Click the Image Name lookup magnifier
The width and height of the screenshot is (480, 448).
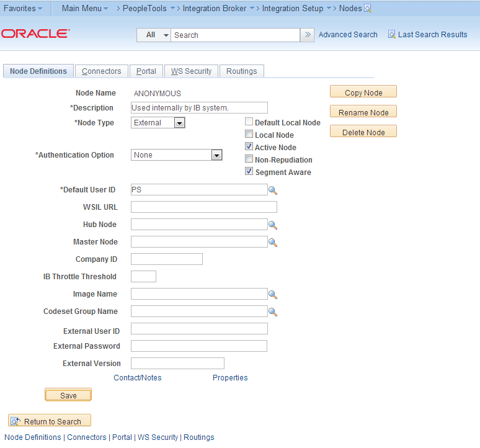273,295
